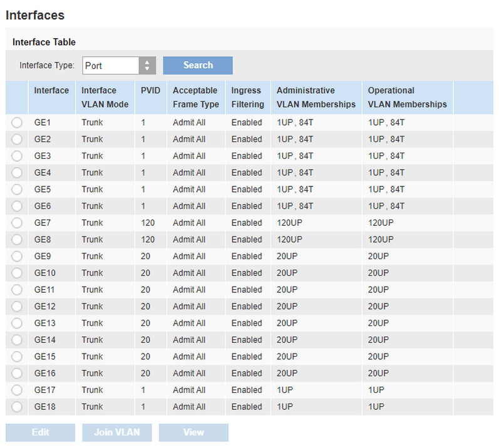Click the Search button
The image size is (499, 448).
198,66
